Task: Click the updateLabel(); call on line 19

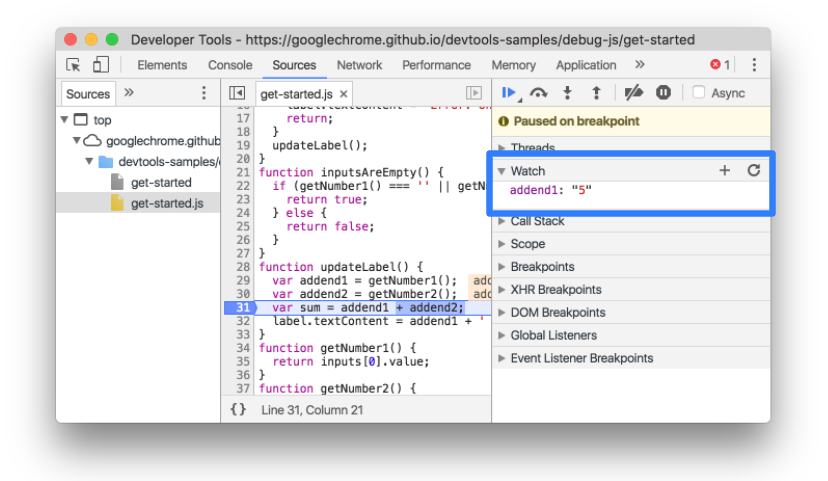Action: coord(319,145)
